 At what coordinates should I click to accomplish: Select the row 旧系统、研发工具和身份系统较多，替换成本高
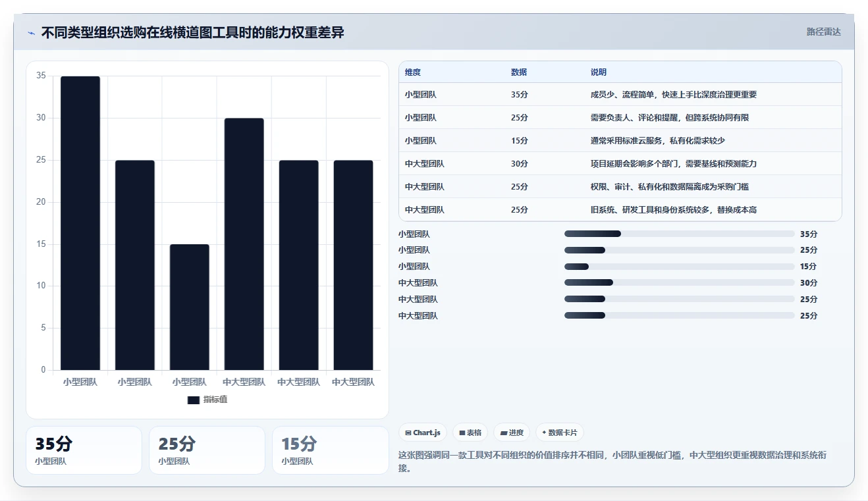click(x=620, y=209)
